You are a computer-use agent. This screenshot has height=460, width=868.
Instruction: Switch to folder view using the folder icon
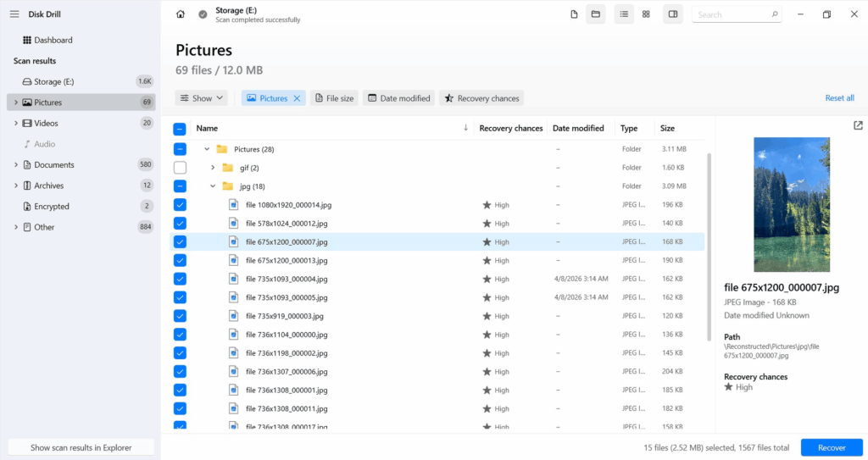(x=596, y=14)
